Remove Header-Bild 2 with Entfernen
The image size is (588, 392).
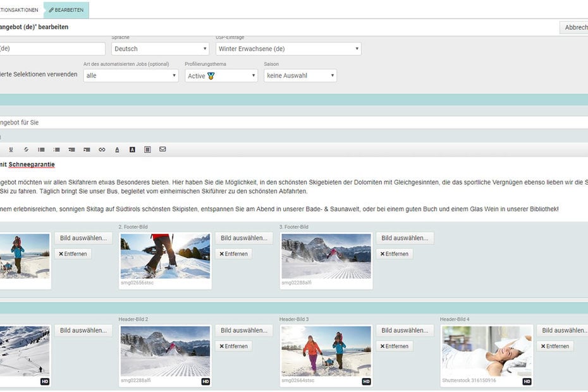click(234, 346)
